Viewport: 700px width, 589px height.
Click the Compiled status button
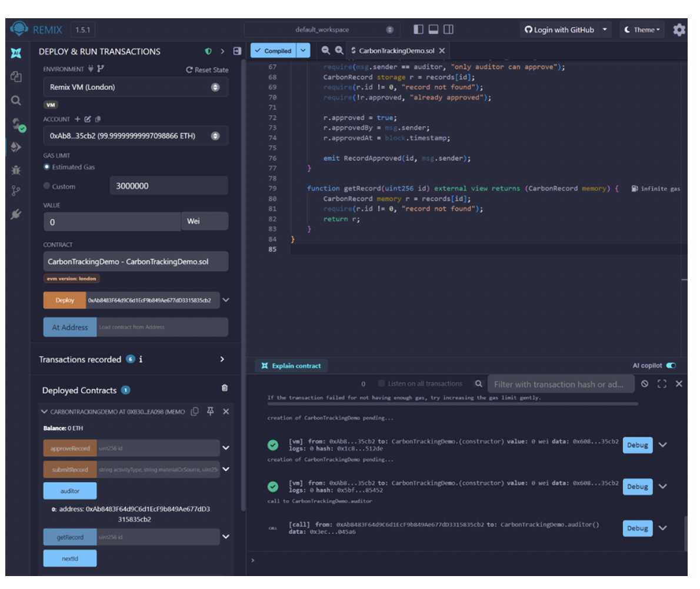pyautogui.click(x=273, y=51)
